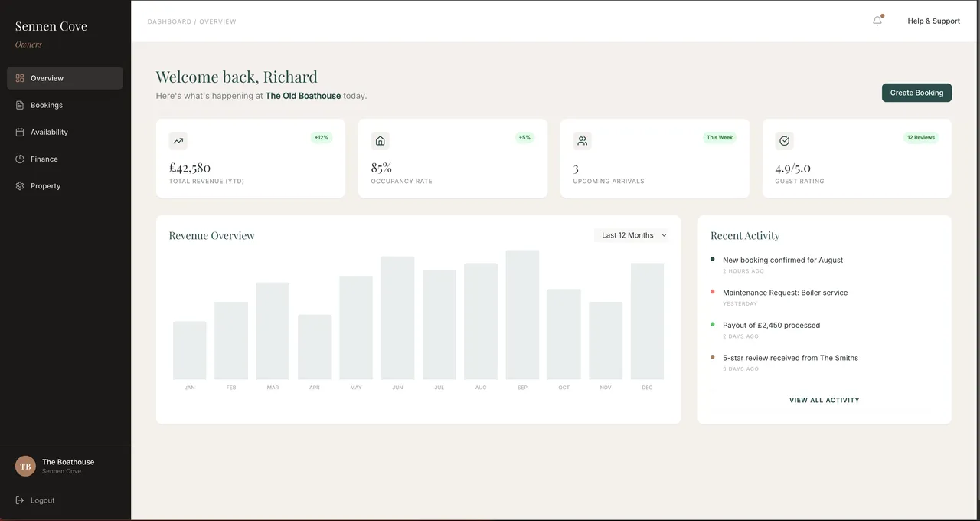
Task: Click the Logout arrow icon
Action: click(20, 500)
